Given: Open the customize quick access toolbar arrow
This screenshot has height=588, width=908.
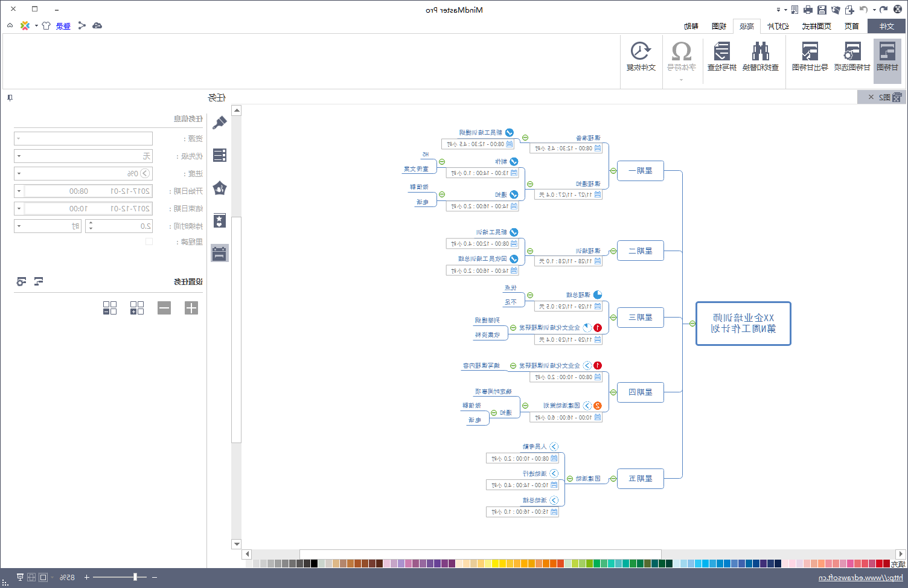Looking at the screenshot, I should coord(778,10).
